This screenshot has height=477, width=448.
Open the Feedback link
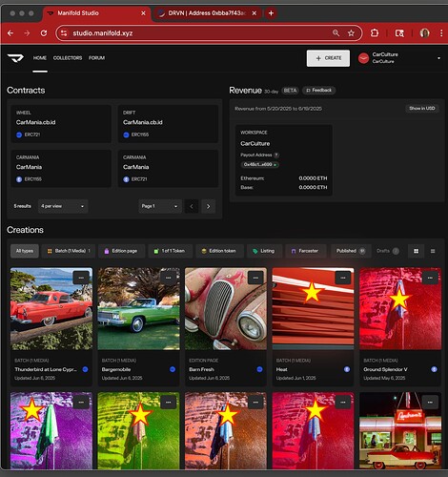(x=318, y=91)
